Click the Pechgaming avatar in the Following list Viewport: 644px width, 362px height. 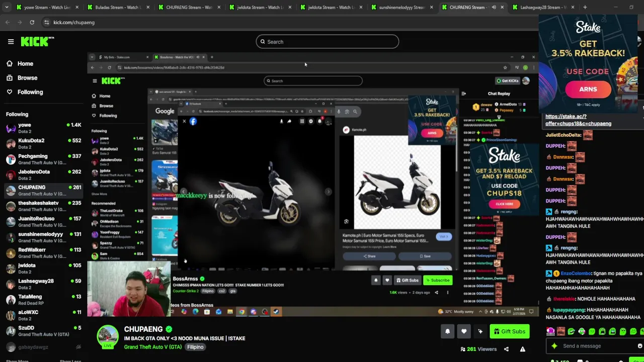[x=11, y=159]
